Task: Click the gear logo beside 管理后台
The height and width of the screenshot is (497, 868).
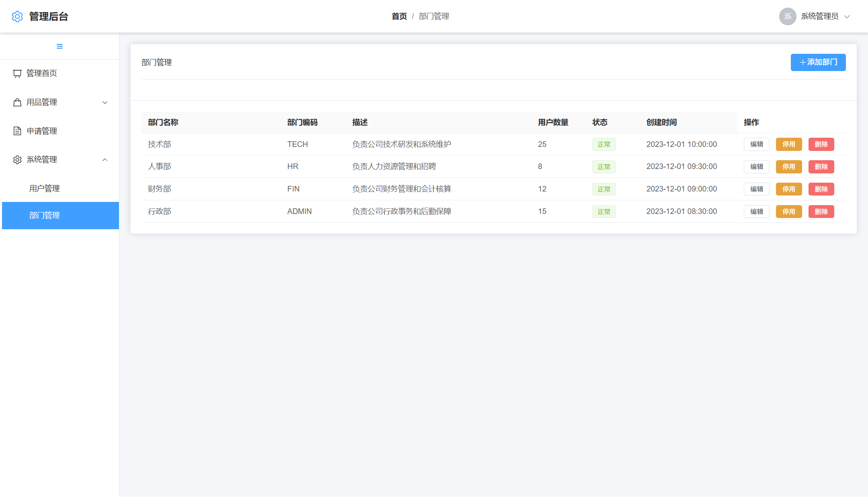Action: coord(17,16)
